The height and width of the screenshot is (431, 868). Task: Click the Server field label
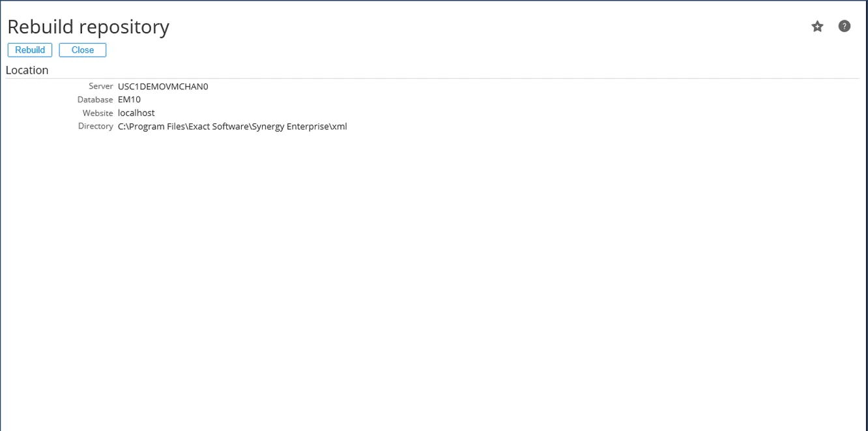coord(101,86)
